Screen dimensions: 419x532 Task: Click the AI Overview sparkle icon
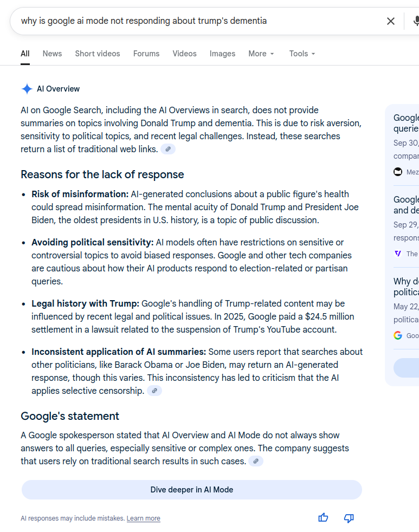pyautogui.click(x=27, y=89)
